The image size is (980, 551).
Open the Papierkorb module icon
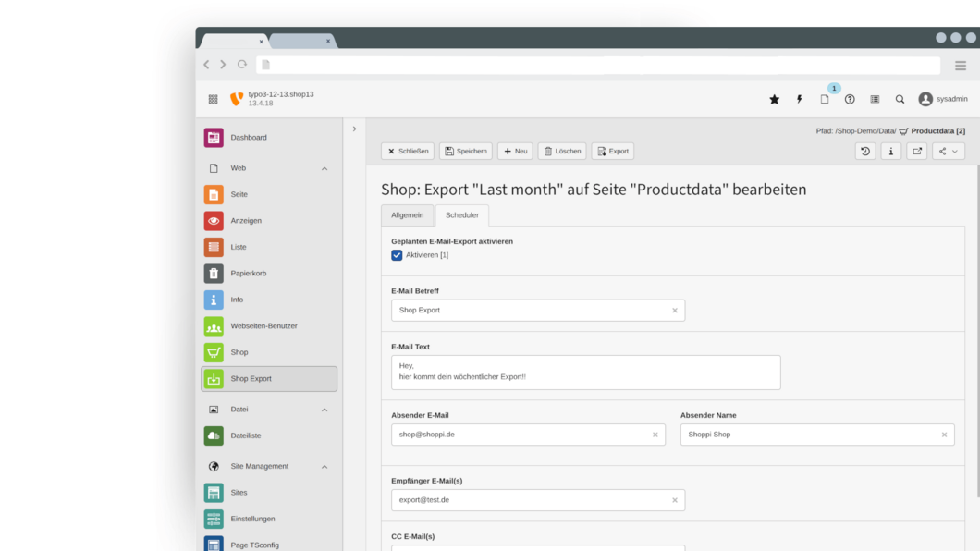coord(214,274)
